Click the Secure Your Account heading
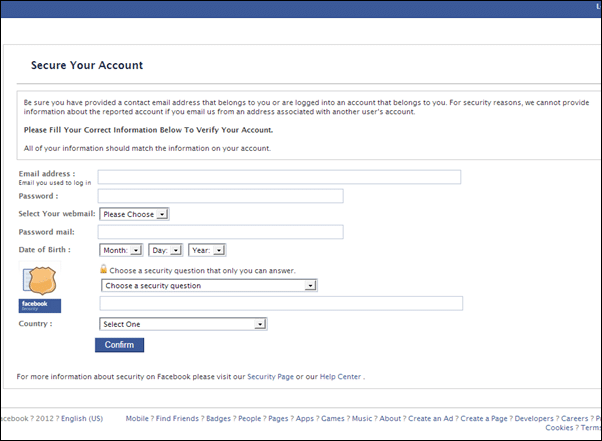Image resolution: width=602 pixels, height=441 pixels. (x=87, y=65)
